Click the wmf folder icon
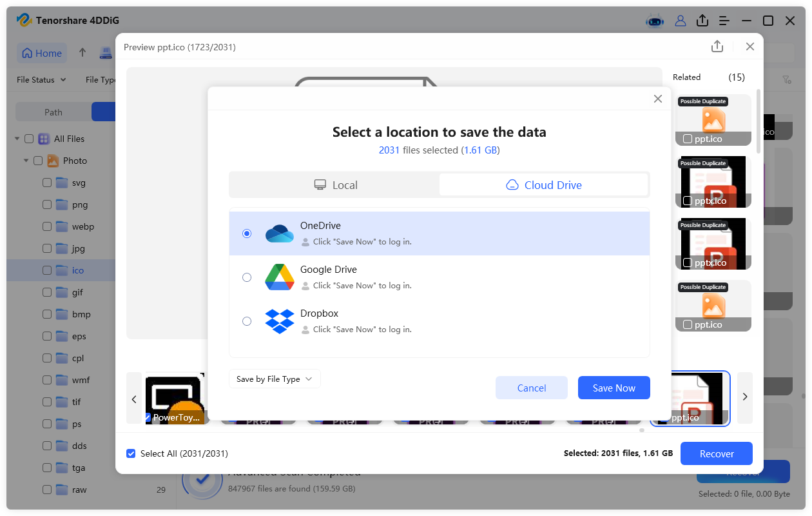The height and width of the screenshot is (516, 812). point(62,380)
